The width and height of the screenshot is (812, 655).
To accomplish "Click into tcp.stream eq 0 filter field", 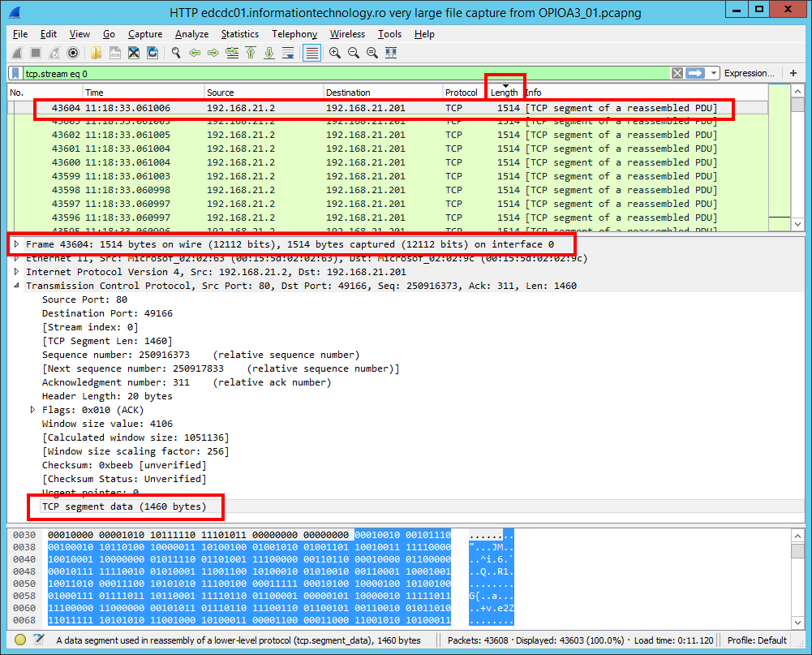I will click(x=347, y=74).
